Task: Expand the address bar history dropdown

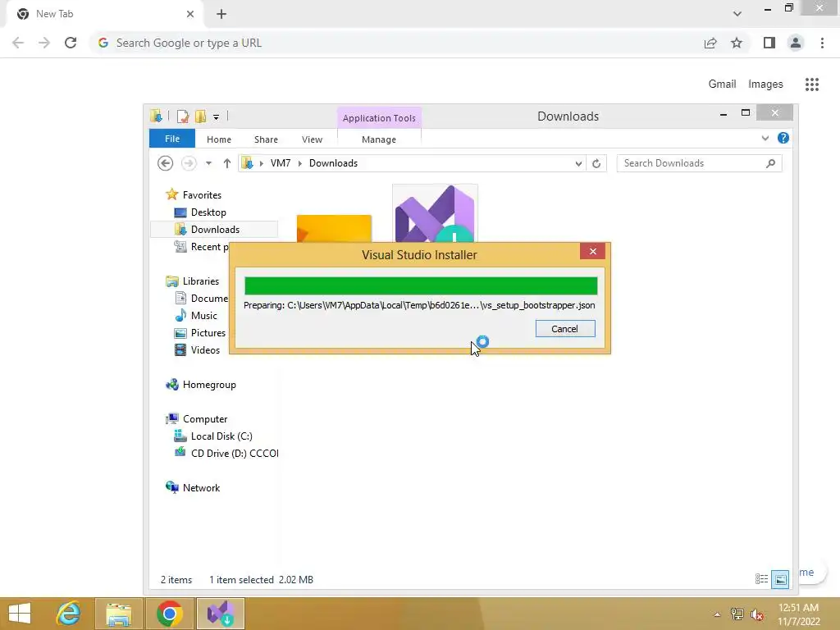Action: tap(578, 163)
